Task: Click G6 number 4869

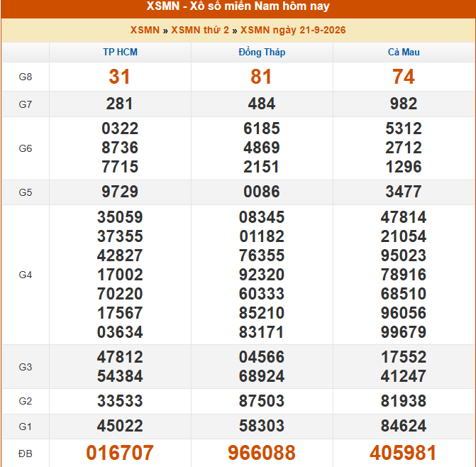Action: click(x=262, y=148)
